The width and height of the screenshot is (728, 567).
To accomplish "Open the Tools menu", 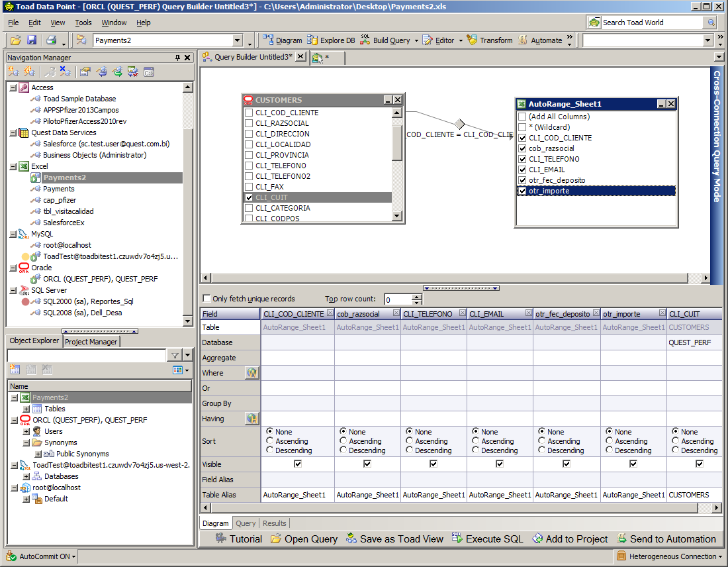I will click(x=83, y=23).
